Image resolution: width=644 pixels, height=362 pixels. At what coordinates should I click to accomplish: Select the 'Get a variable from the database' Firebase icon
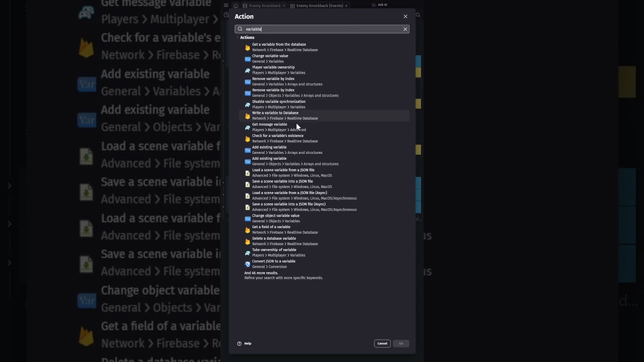click(x=248, y=47)
